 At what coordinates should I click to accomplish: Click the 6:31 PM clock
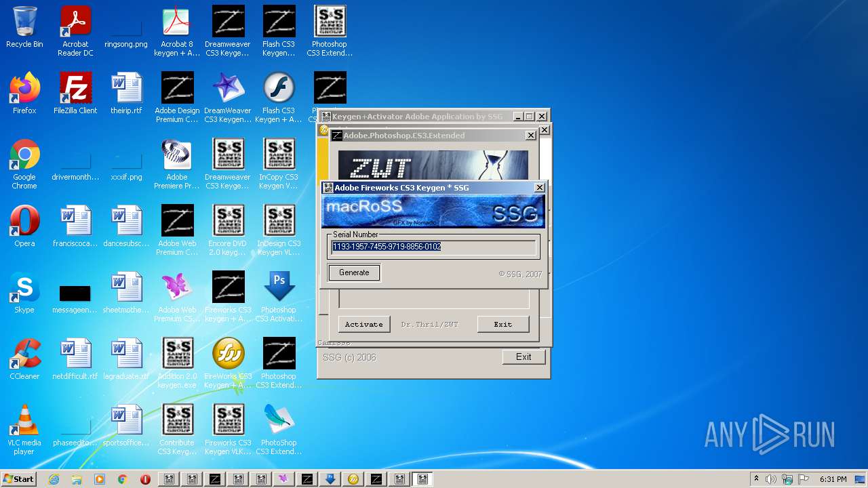[x=833, y=479]
